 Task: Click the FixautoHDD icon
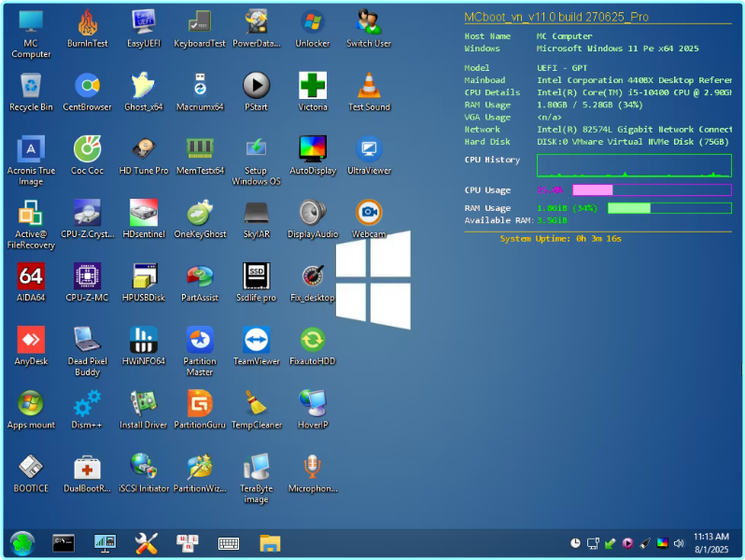tap(312, 347)
